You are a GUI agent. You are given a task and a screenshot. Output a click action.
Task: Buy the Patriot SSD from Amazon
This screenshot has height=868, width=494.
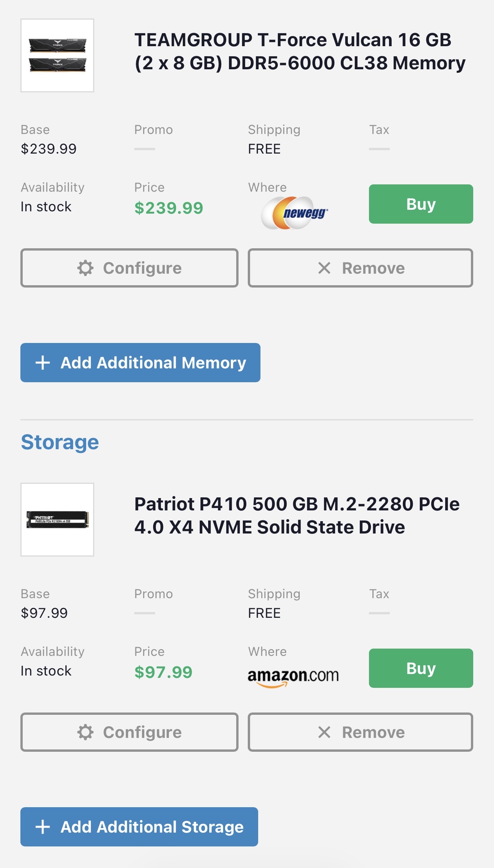tap(421, 668)
